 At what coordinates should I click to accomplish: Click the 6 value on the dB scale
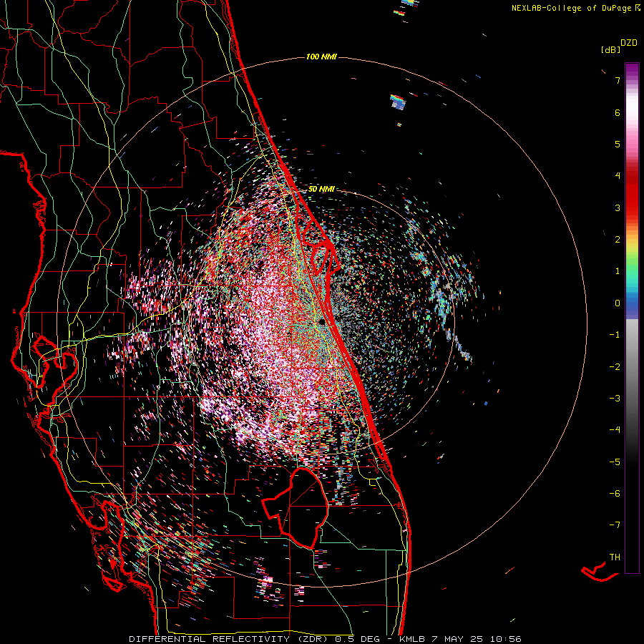618,112
